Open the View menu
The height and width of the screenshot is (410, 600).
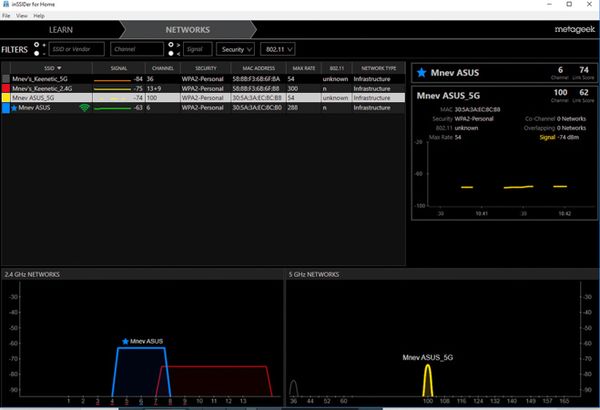22,16
